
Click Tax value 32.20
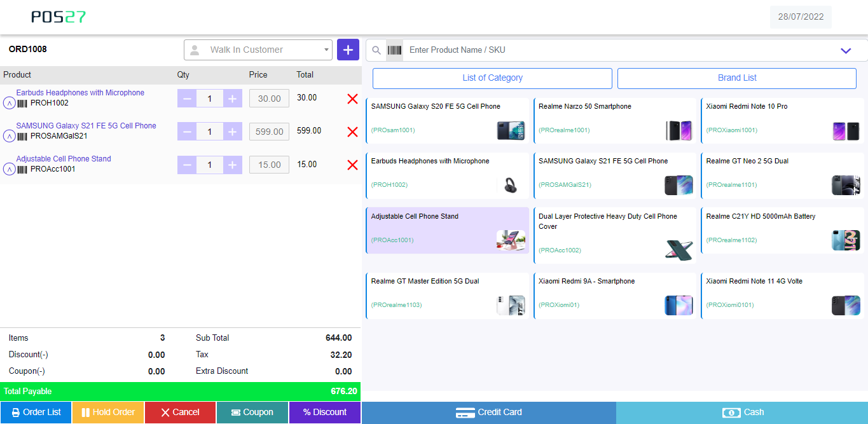pyautogui.click(x=341, y=355)
